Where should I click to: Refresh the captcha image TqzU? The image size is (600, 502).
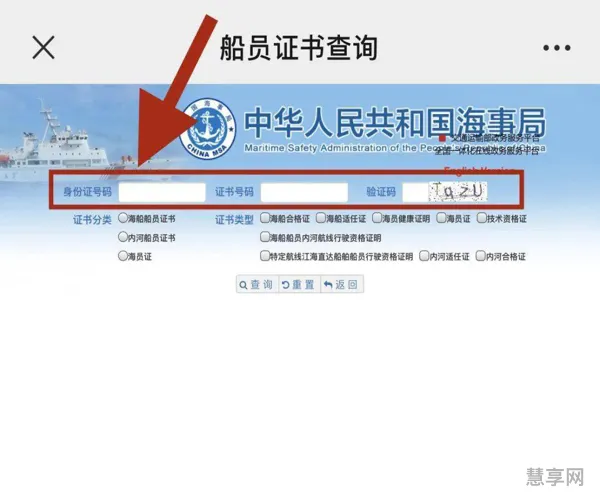(x=458, y=191)
